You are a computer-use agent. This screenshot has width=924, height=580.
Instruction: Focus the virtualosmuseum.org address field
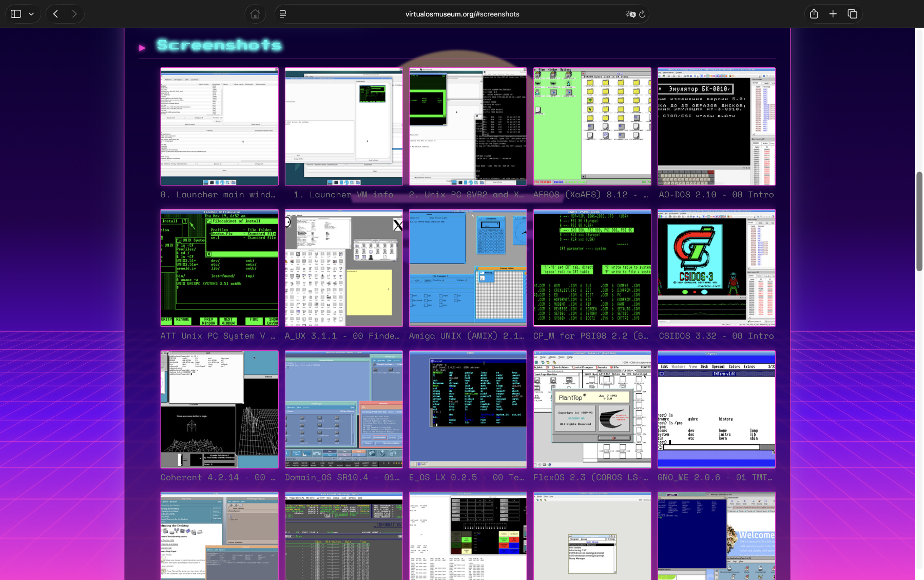(x=462, y=14)
